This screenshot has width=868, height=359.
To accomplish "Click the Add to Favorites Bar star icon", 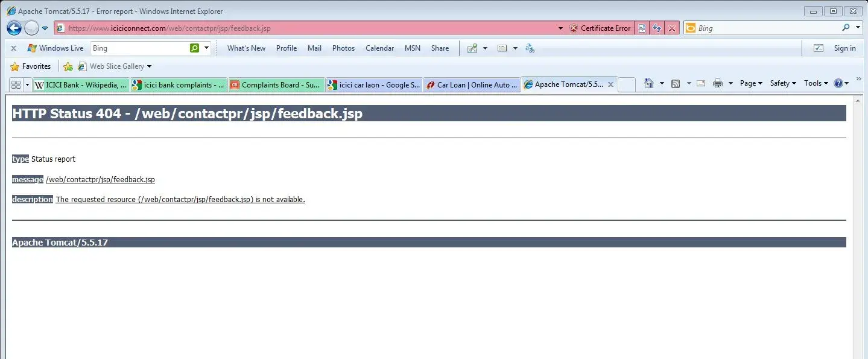I will [68, 66].
